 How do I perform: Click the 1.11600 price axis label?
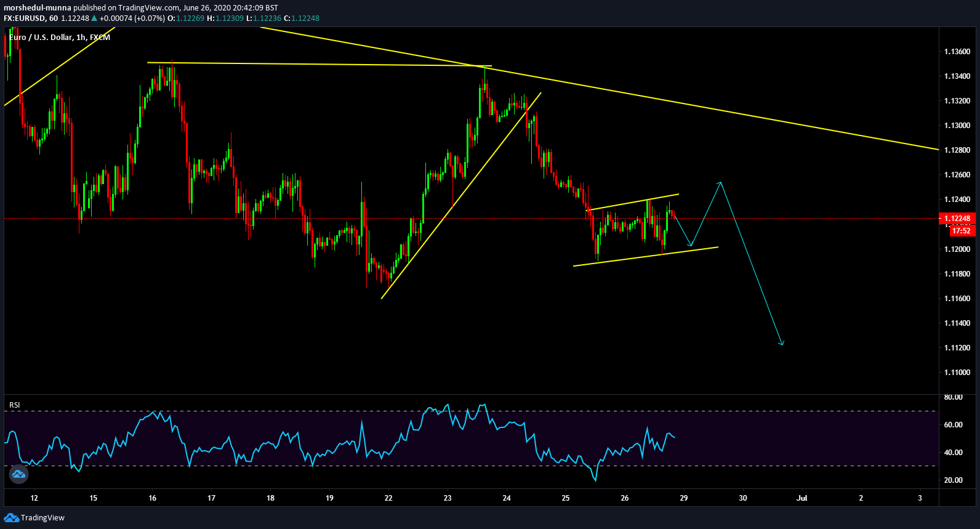pos(957,299)
